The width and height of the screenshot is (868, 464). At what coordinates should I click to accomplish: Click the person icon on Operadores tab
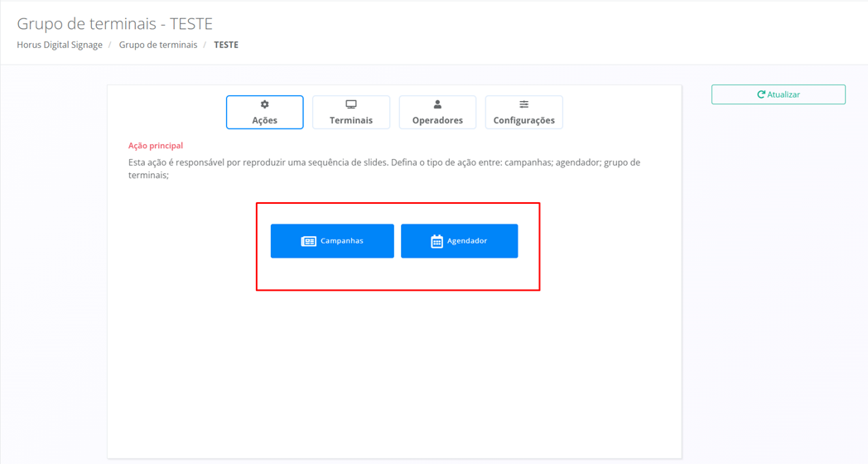437,104
